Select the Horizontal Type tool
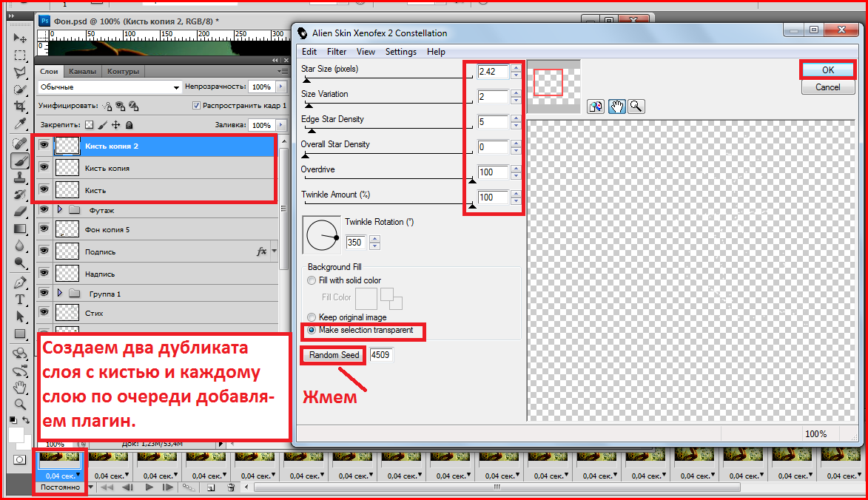This screenshot has height=500, width=868. pyautogui.click(x=20, y=300)
